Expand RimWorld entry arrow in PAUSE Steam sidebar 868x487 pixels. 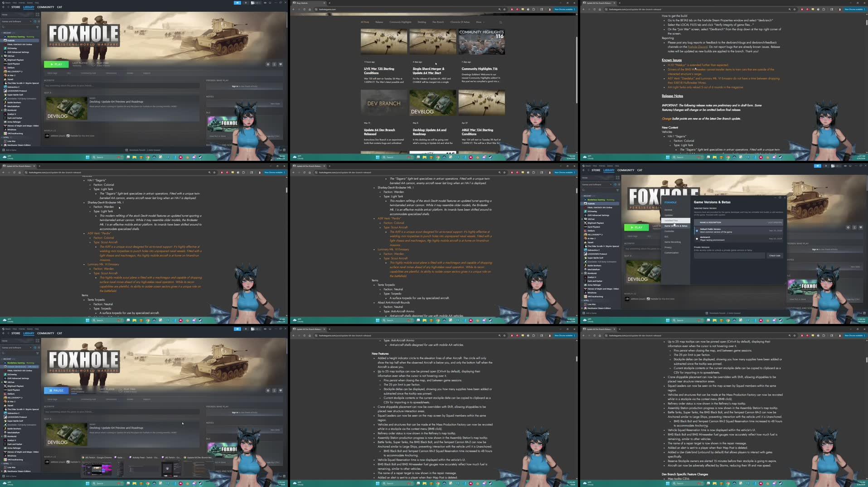(2, 436)
